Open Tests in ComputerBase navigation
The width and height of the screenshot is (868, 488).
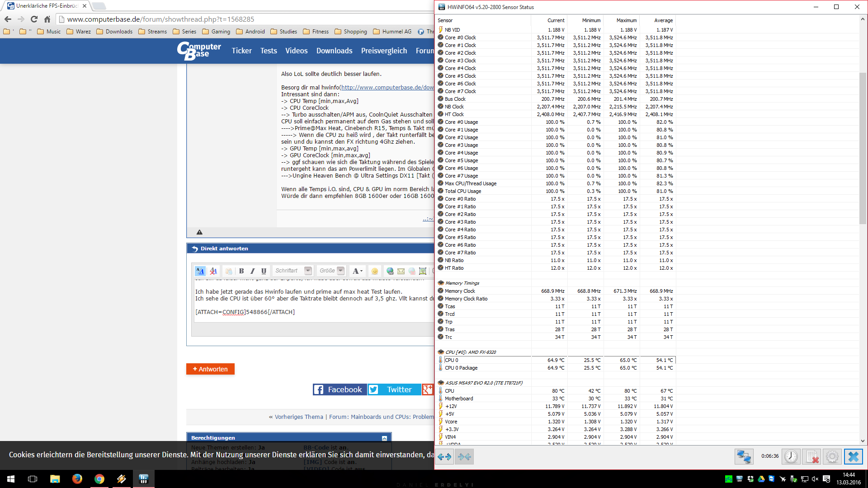point(269,51)
